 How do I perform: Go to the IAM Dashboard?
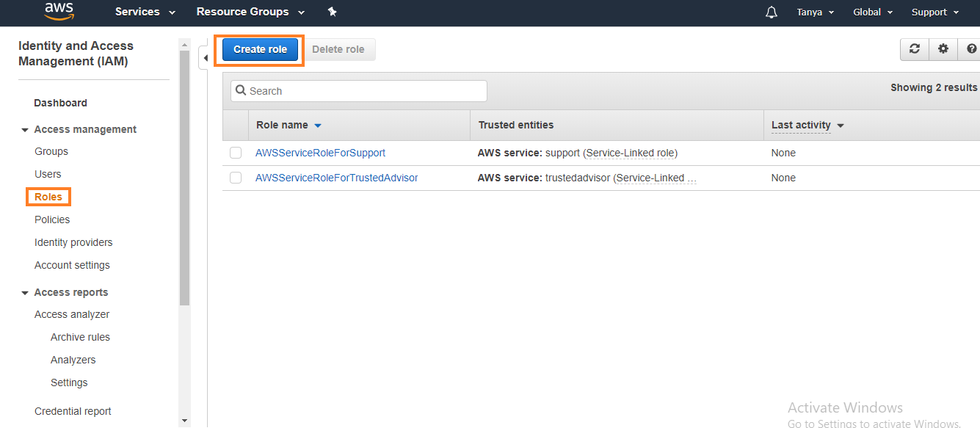60,103
